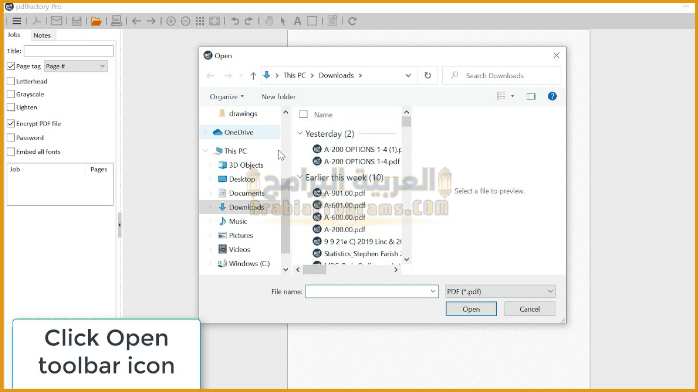This screenshot has width=698, height=392.
Task: Click the change view icon in dialog
Action: tap(501, 96)
